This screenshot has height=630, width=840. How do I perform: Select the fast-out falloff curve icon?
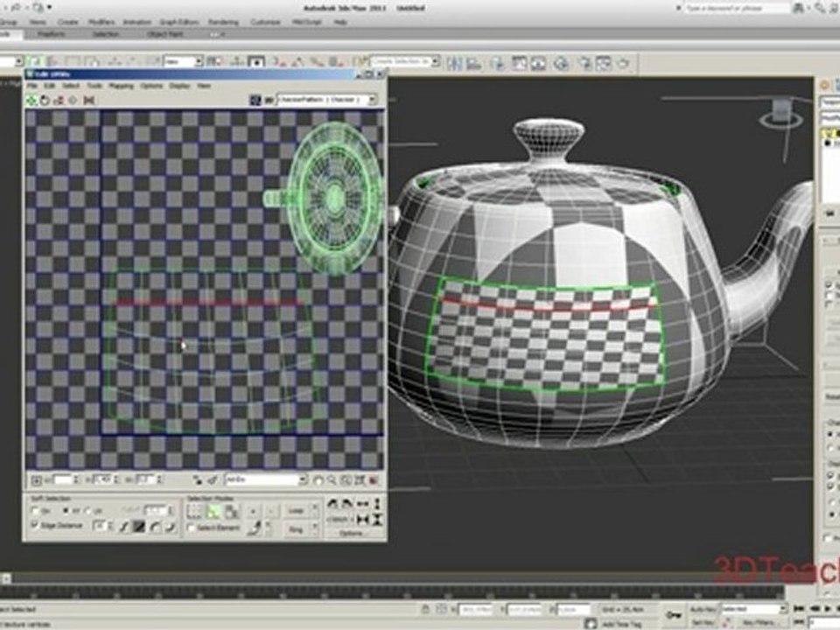pos(170,527)
